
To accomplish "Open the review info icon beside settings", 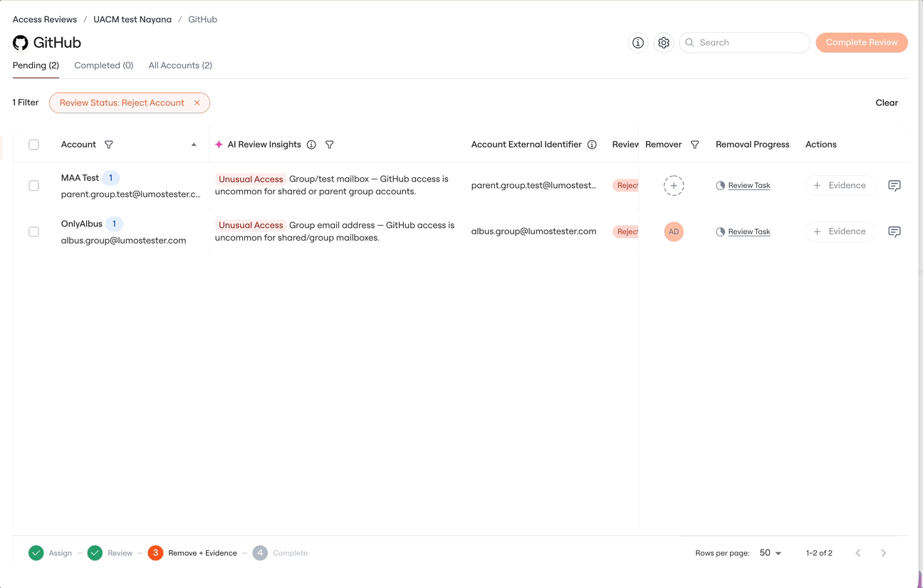I will point(638,43).
